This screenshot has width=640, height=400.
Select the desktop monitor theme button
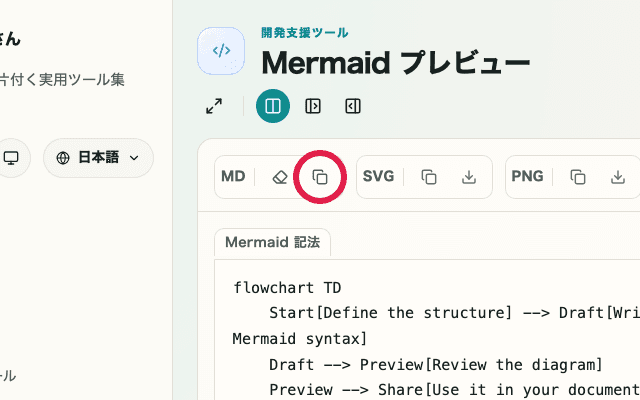[11, 158]
